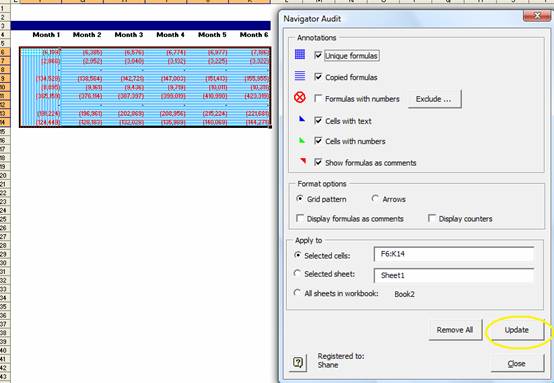Select the Month 3 column header cell
This screenshot has height=383, width=554.
[x=129, y=35]
